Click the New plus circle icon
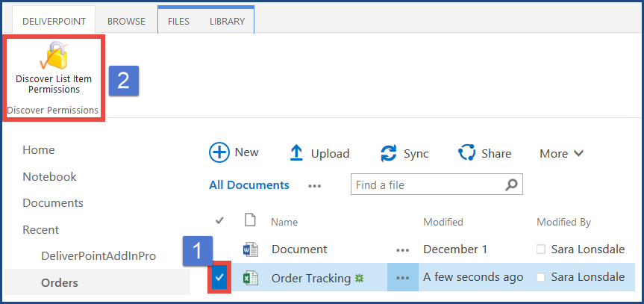Image resolution: width=644 pixels, height=304 pixels. tap(219, 152)
